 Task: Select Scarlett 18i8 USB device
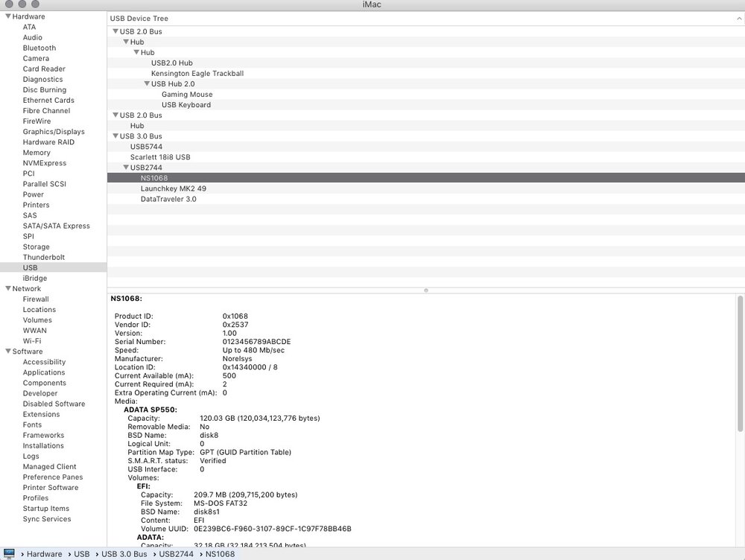coord(160,157)
